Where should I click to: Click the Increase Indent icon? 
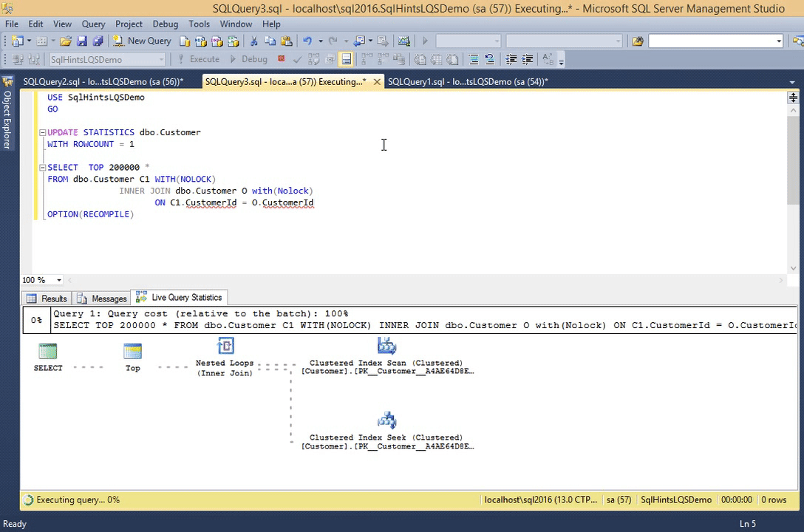pos(527,59)
